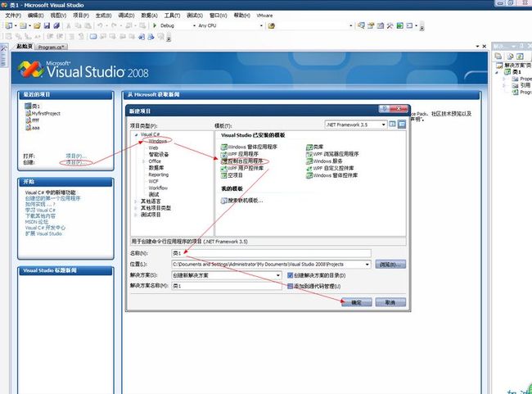Viewport: 532px width, 394px height.
Task: Select the WPF 应用程序 template
Action: pyautogui.click(x=240, y=154)
